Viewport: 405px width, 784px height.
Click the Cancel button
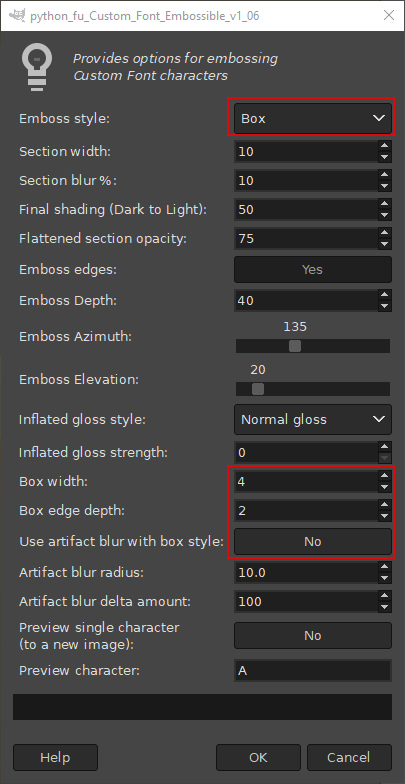coord(349,758)
